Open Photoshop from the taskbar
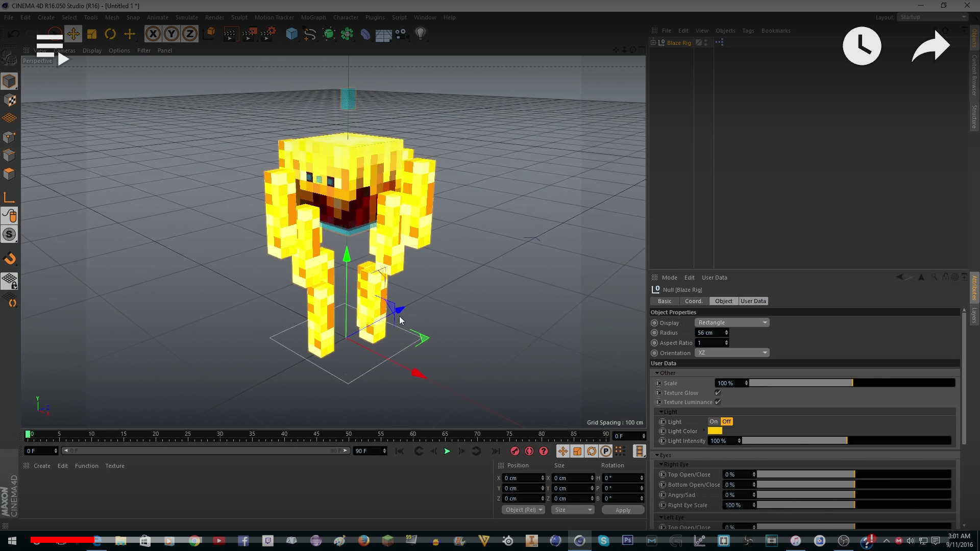 click(627, 540)
